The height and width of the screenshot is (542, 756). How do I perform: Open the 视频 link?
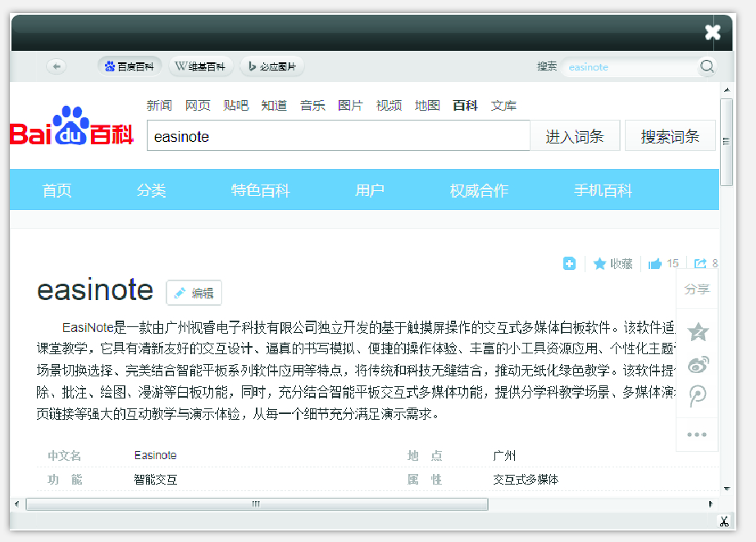coord(389,105)
